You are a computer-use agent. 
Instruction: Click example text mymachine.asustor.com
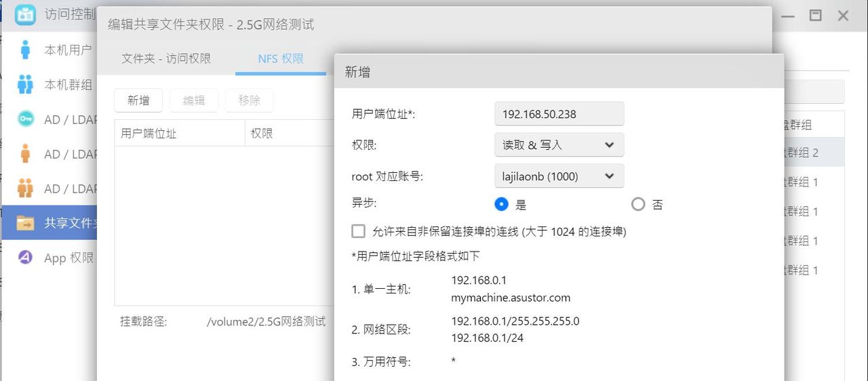coord(511,298)
